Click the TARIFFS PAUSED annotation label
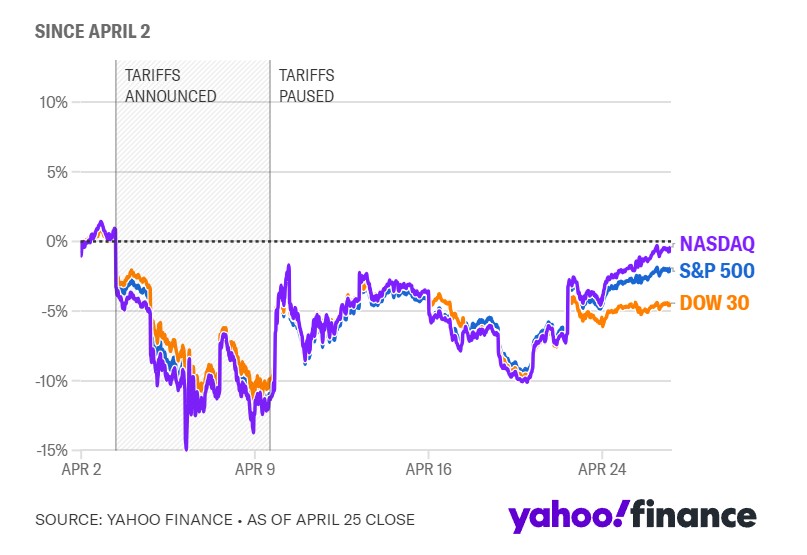The width and height of the screenshot is (807, 555). point(307,85)
